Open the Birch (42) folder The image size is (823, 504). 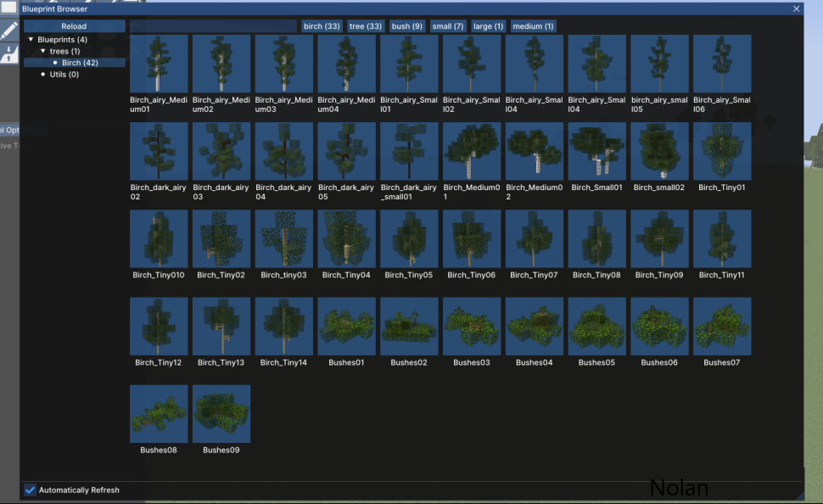81,63
